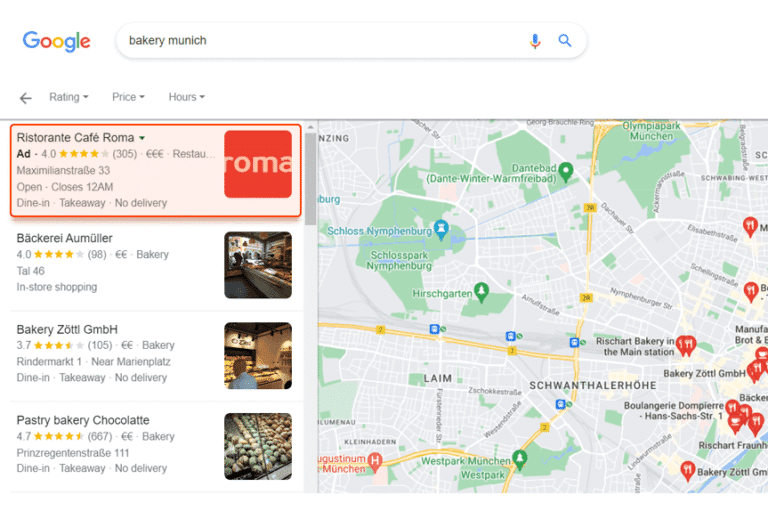Viewport: 768px width, 511px height.
Task: Open the Bäckerei Aumüller listing
Action: pos(64,238)
